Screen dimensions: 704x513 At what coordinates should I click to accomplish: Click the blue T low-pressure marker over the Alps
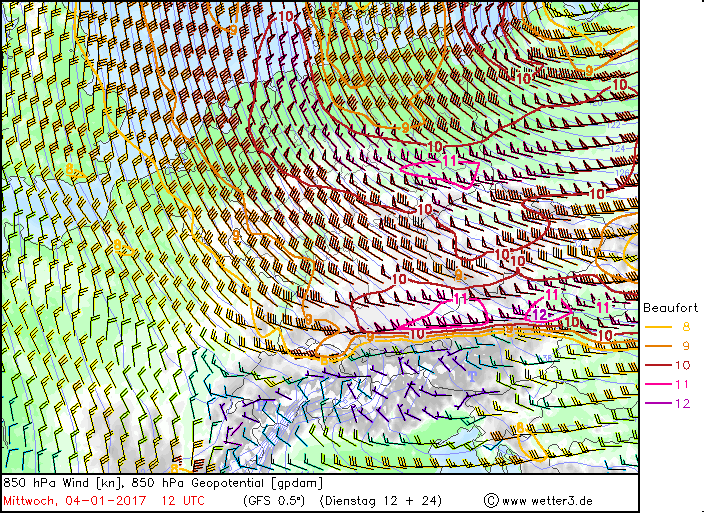(472, 376)
